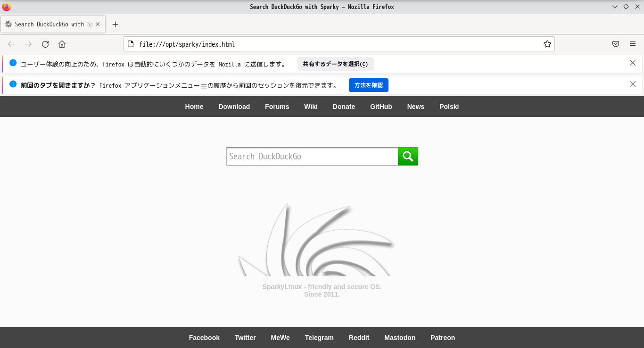Focus the Search DuckDuckGo input field
644x348 pixels.
coord(312,156)
